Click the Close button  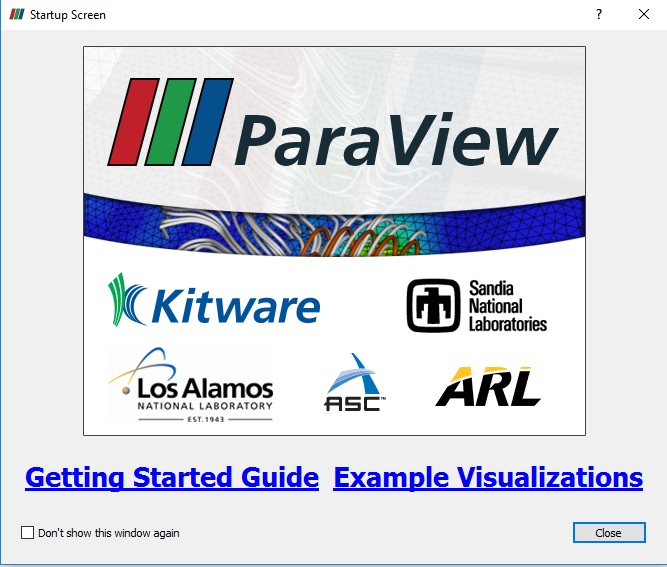(x=609, y=533)
